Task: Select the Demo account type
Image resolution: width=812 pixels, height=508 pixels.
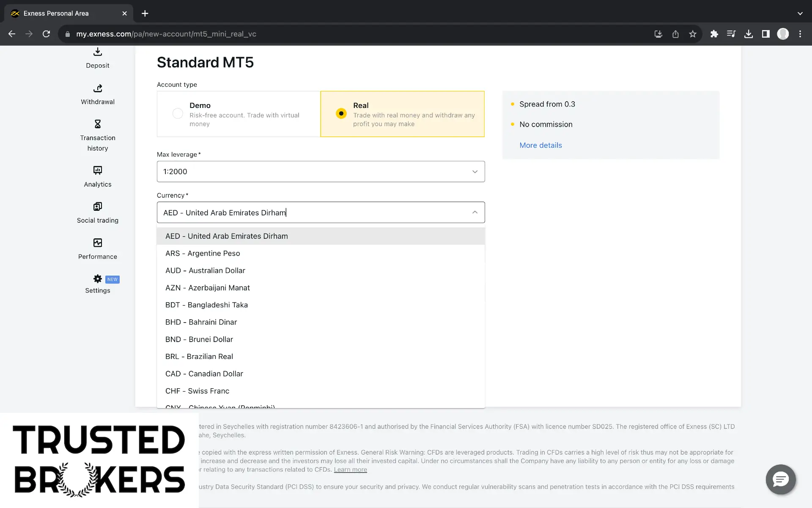Action: click(239, 114)
